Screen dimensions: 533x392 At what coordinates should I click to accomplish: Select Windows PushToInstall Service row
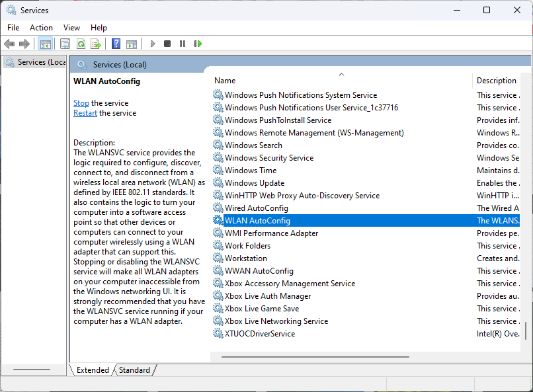tap(278, 120)
